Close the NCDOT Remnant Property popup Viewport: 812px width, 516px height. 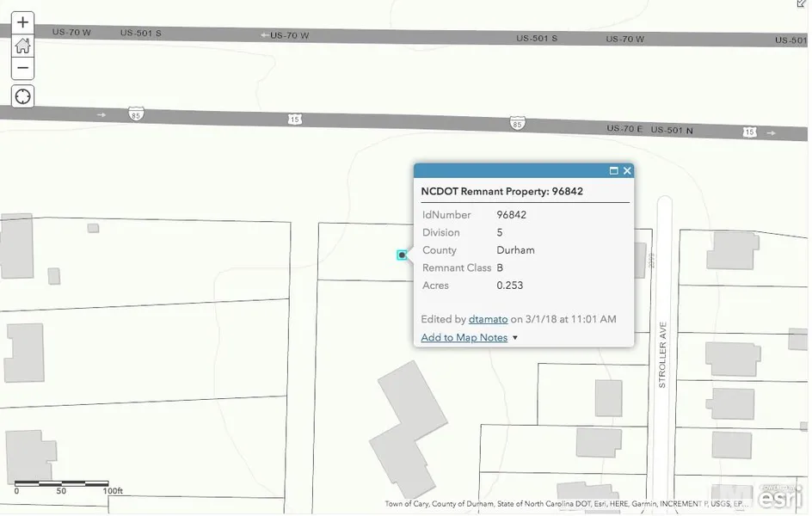(x=627, y=171)
